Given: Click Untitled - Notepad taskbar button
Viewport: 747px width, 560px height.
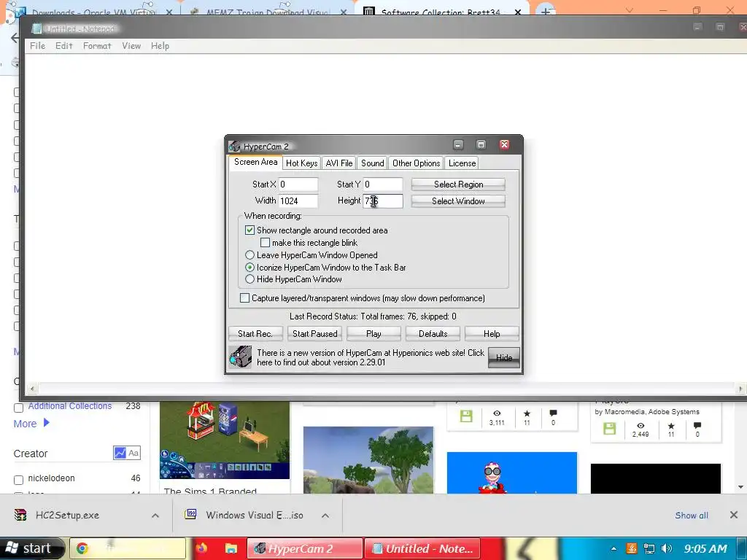Looking at the screenshot, I should coord(422,548).
